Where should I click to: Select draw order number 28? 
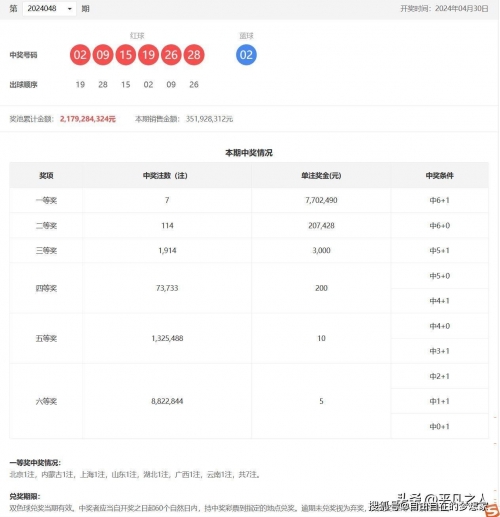(x=103, y=85)
